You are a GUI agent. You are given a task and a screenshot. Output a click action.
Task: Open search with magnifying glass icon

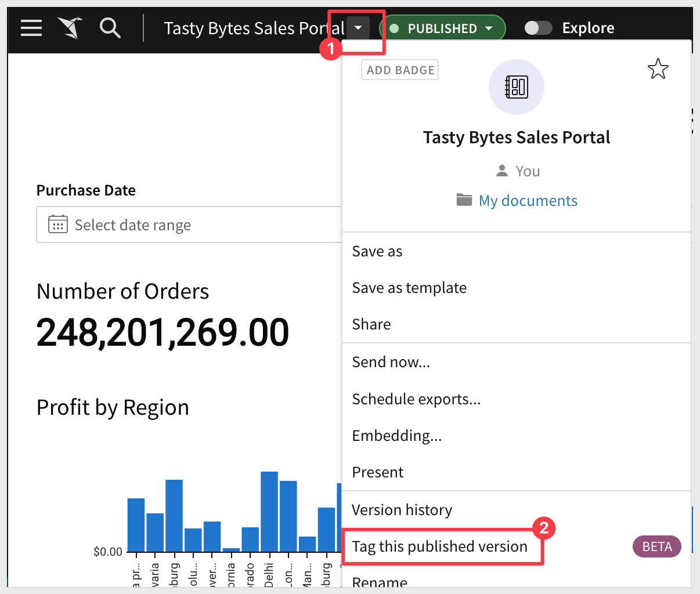pyautogui.click(x=110, y=28)
